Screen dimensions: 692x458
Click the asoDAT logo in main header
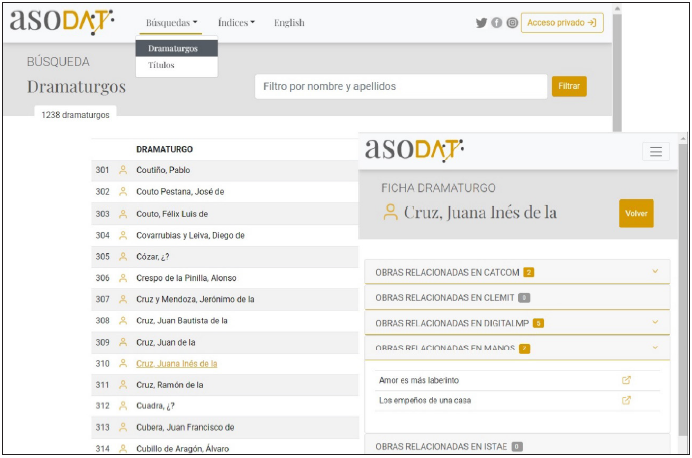(61, 21)
